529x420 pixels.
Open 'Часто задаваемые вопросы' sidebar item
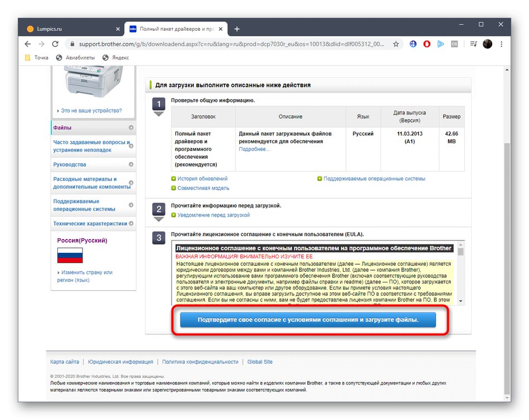(94, 146)
